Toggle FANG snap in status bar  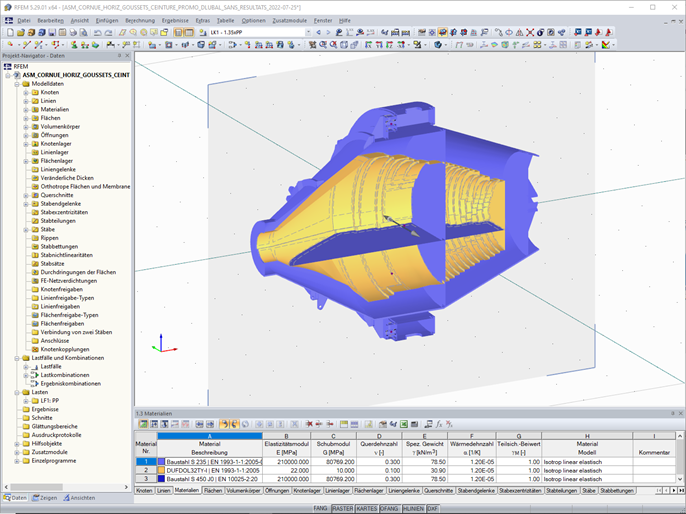[320, 508]
